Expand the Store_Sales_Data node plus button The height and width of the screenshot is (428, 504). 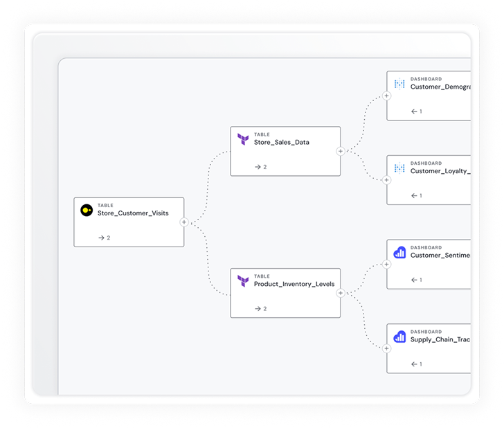pos(341,151)
